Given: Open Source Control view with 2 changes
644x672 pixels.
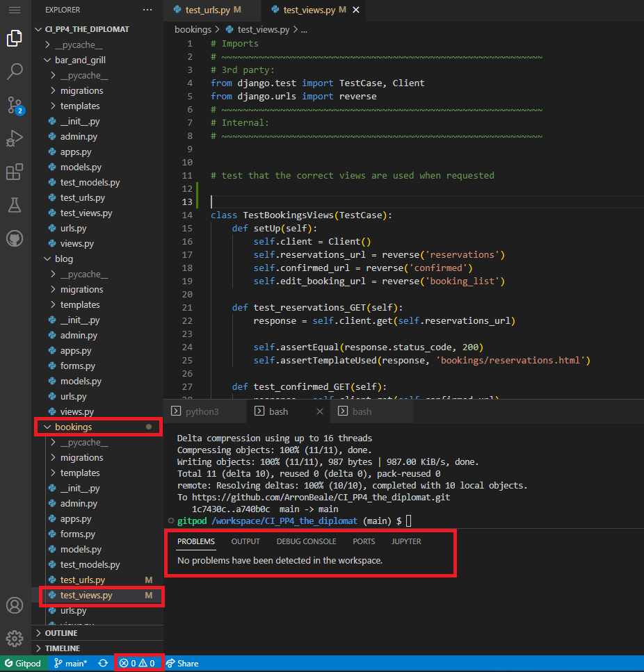Looking at the screenshot, I should click(x=15, y=106).
